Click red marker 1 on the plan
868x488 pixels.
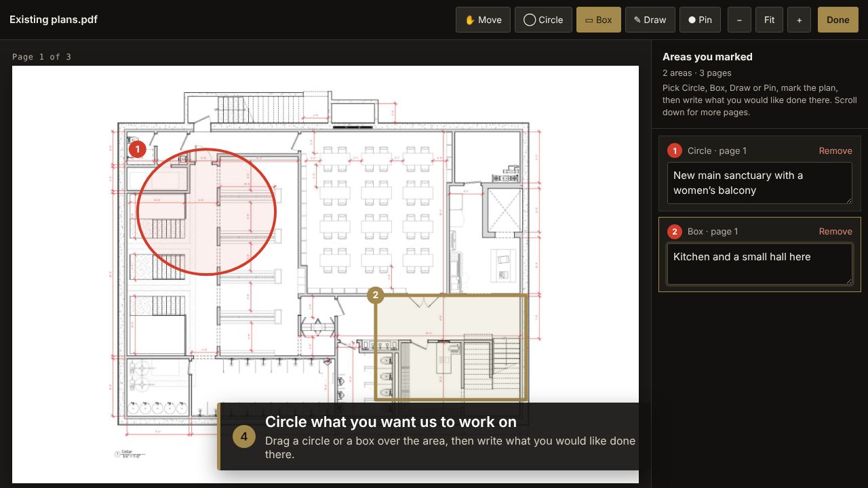click(138, 148)
